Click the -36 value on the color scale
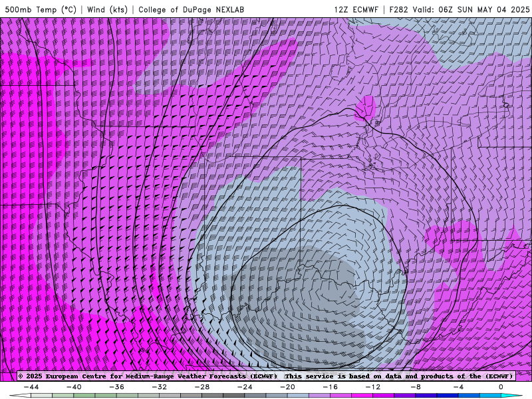The width and height of the screenshot is (532, 399). [117, 387]
